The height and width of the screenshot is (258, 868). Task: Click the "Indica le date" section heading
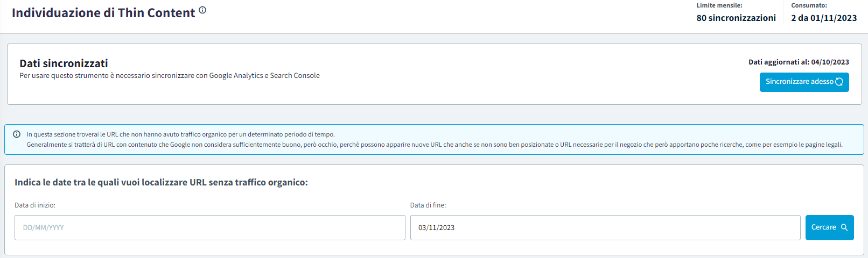(161, 183)
